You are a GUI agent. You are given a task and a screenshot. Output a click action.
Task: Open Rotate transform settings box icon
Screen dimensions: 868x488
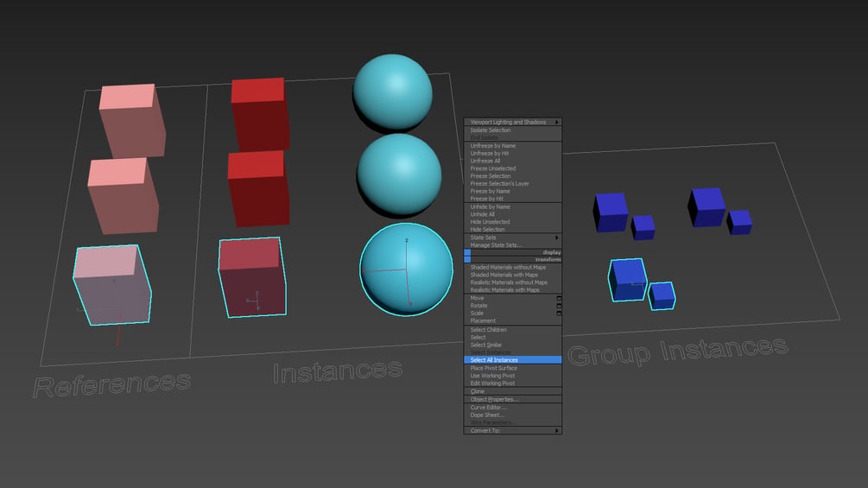(x=559, y=306)
